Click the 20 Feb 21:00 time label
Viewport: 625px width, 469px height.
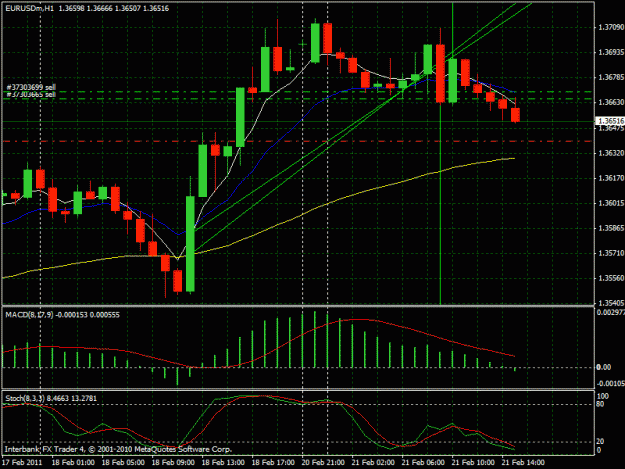(323, 463)
